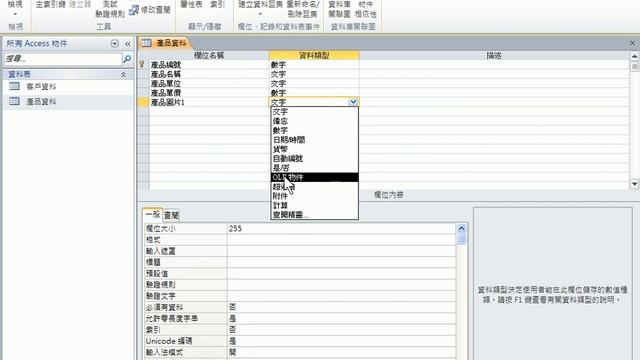Click the 客戶資料 table icon
This screenshot has height=360, width=640.
tap(14, 86)
